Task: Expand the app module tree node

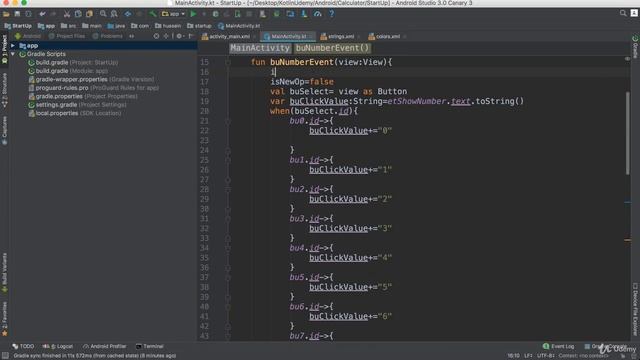Action: click(x=13, y=46)
